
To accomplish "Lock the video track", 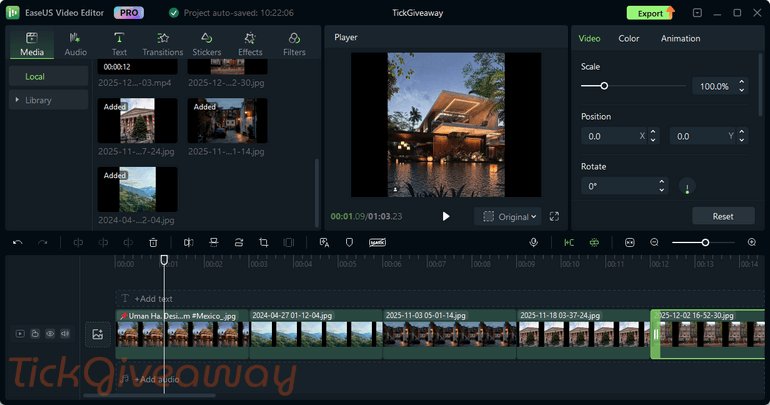I will click(35, 334).
